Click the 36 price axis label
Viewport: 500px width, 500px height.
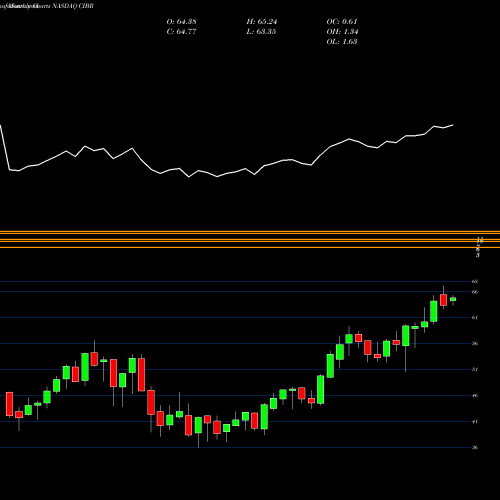click(x=475, y=447)
